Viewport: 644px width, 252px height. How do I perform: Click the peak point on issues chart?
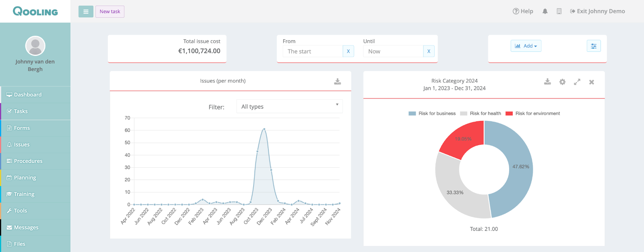(264, 129)
